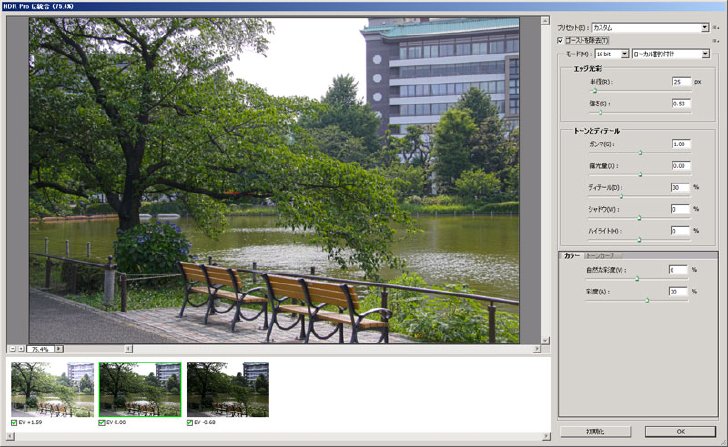Screen dimensions: 728x447
Task: Click the thumbnail strip scroll left arrow
Action: pos(10,436)
